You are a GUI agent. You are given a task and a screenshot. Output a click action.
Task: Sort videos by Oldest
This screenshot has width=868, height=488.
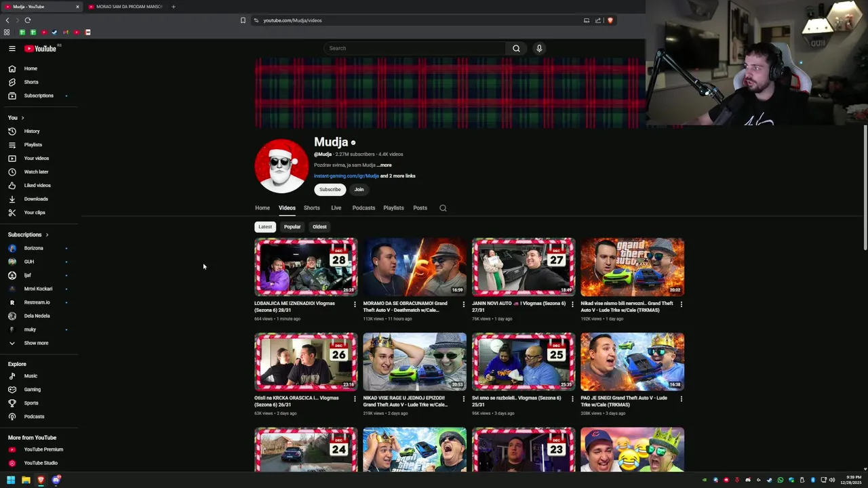319,227
